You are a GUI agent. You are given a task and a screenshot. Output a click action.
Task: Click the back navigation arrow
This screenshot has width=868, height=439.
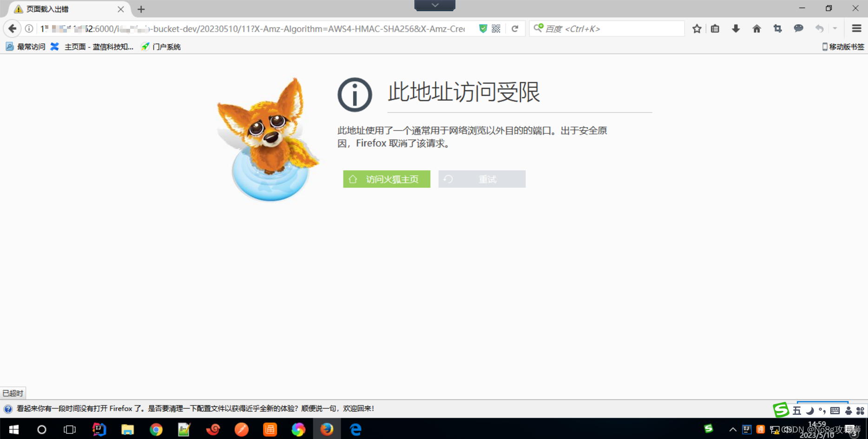13,29
